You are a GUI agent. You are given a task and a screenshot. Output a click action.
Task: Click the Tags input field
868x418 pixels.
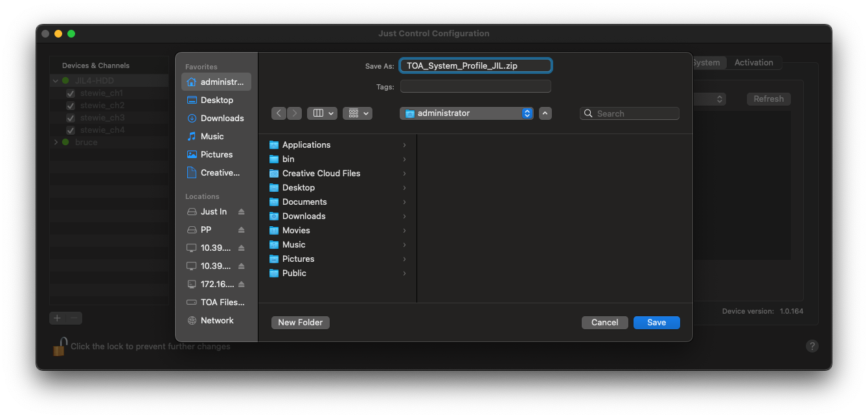pos(475,86)
